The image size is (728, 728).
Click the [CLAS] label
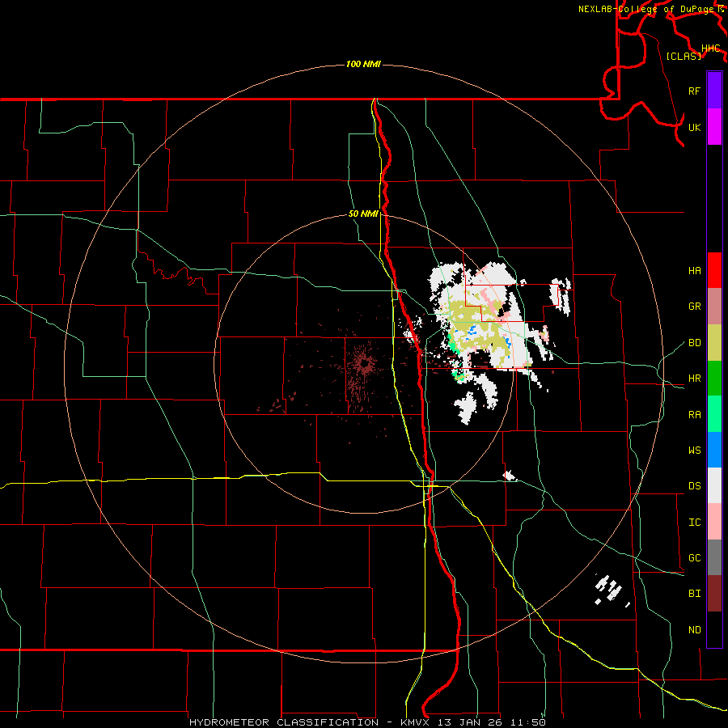[x=684, y=56]
